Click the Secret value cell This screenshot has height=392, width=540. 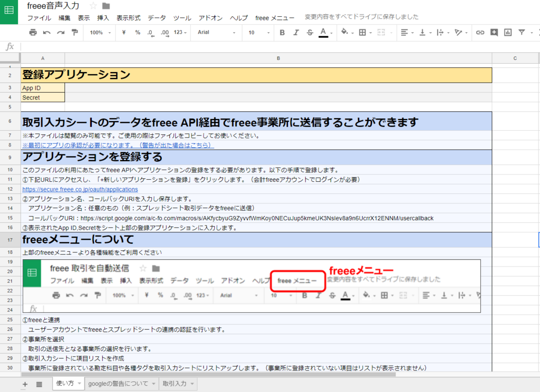pyautogui.click(x=278, y=97)
